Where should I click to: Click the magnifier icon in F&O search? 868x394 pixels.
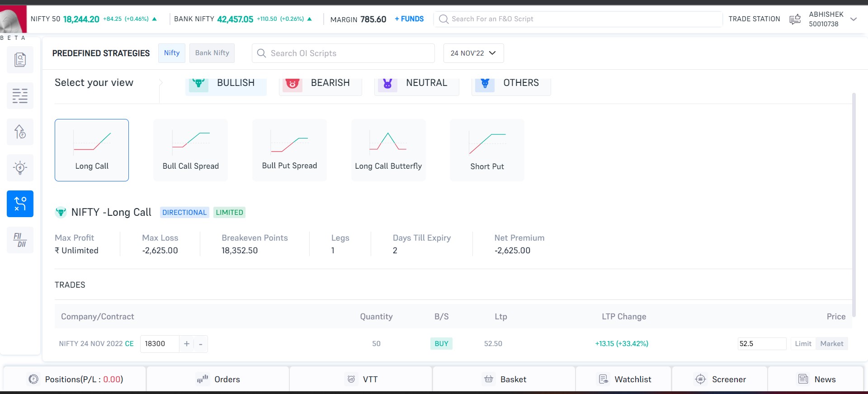pyautogui.click(x=443, y=19)
